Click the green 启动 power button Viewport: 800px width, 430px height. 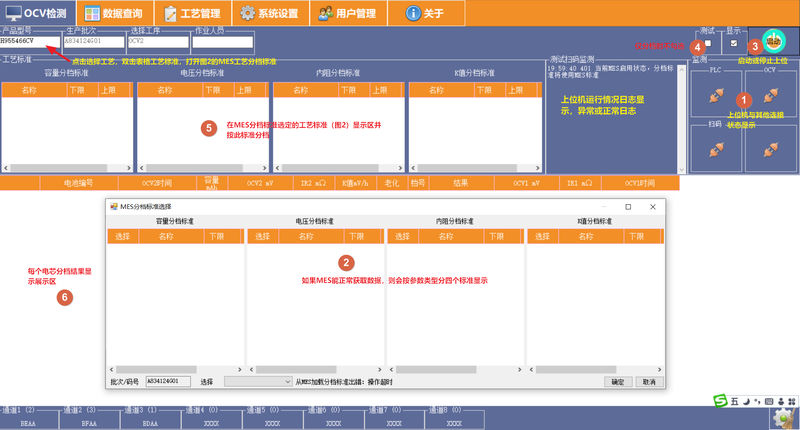pos(774,41)
